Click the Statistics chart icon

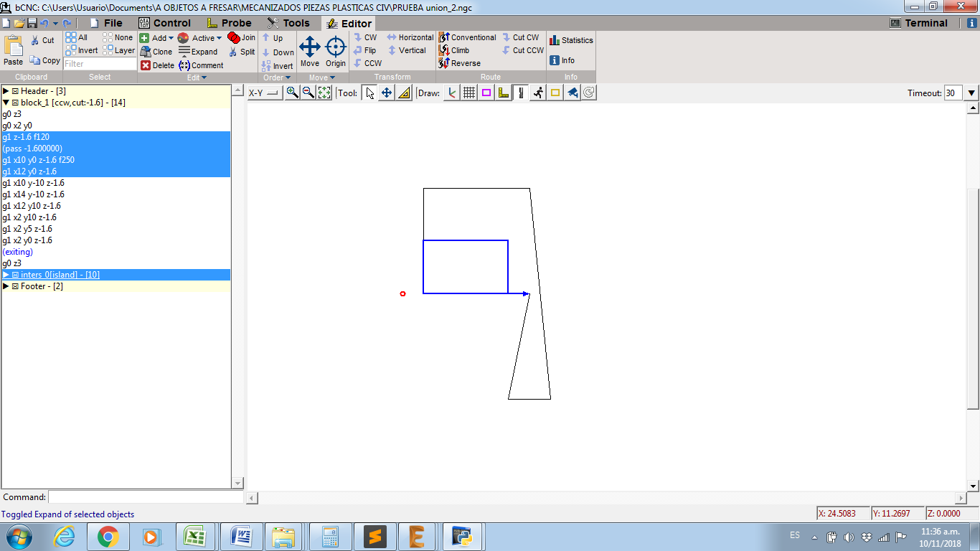click(x=555, y=40)
